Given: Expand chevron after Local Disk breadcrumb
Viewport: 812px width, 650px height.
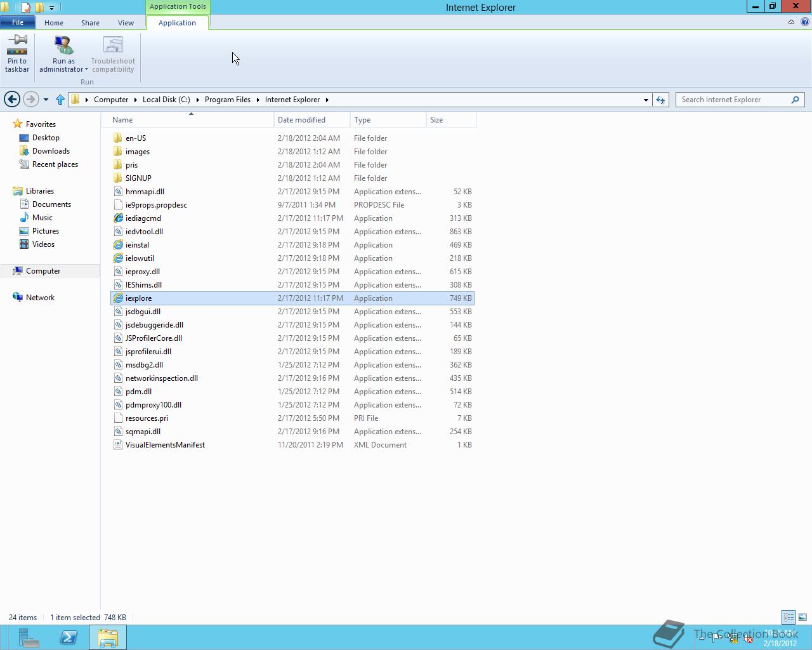Looking at the screenshot, I should tap(197, 100).
